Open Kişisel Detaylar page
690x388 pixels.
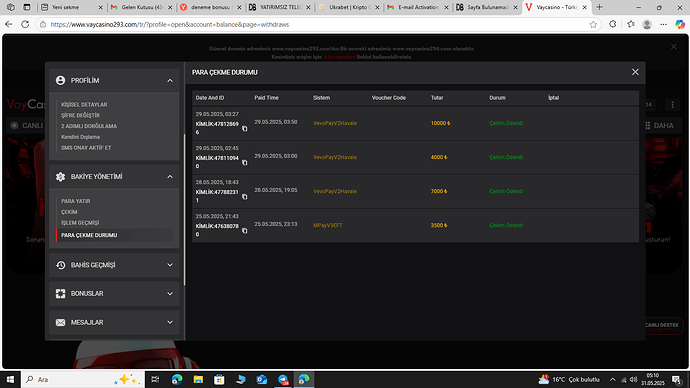(x=84, y=105)
